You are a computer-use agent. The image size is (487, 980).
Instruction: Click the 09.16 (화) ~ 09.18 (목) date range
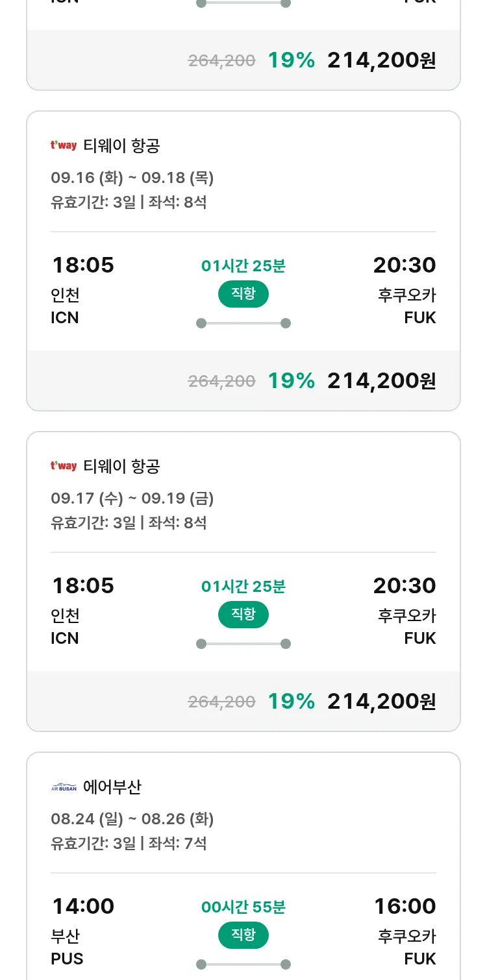[132, 178]
